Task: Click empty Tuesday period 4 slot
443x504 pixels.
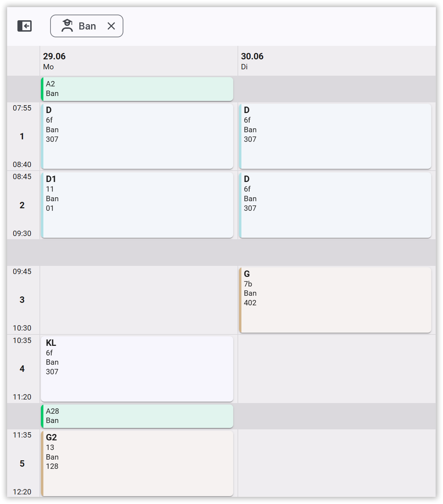Action: coord(337,369)
